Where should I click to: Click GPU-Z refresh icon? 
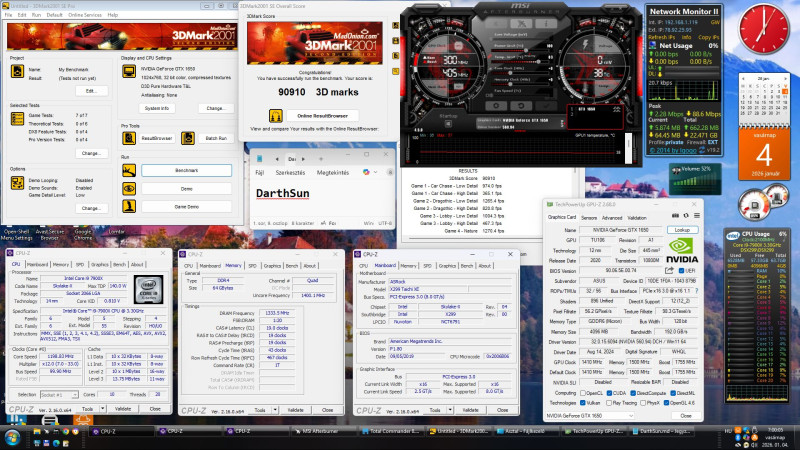(686, 216)
